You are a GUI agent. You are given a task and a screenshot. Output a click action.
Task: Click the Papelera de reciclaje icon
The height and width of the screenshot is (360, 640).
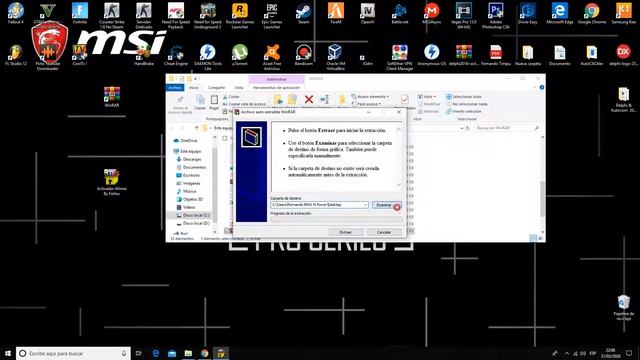[x=624, y=307]
